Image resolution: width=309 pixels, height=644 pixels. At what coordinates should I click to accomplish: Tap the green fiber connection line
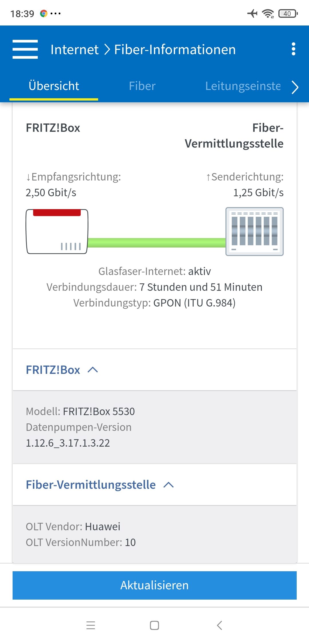click(157, 243)
